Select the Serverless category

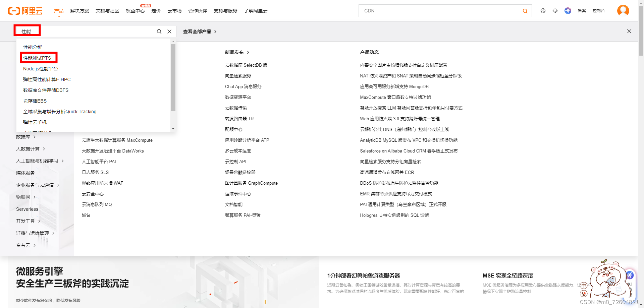click(x=27, y=209)
